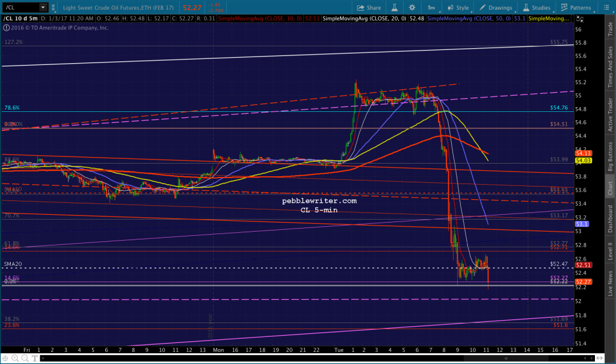Click the pebblewriter.com text annotation
The width and height of the screenshot is (616, 364).
pyautogui.click(x=319, y=201)
